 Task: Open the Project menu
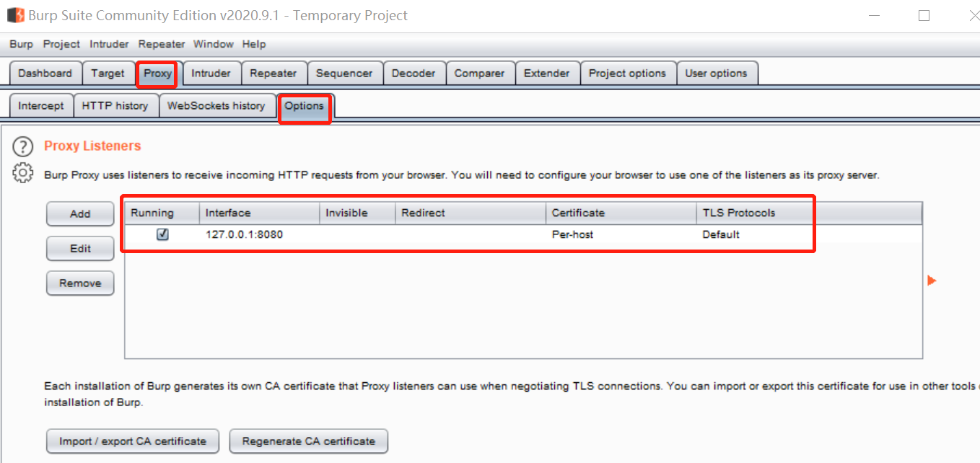[x=61, y=44]
